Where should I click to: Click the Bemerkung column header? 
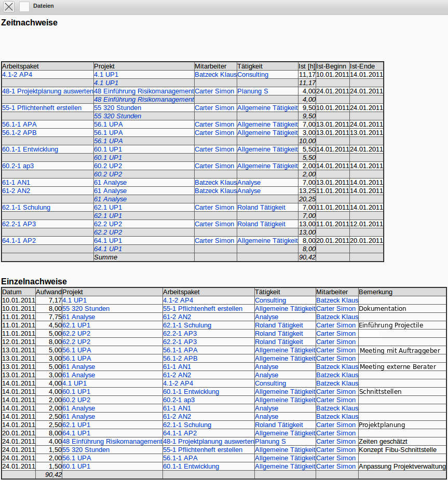375,292
